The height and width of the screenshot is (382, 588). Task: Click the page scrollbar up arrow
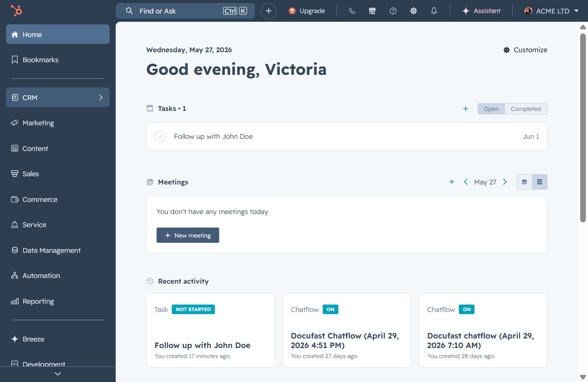coord(583,27)
